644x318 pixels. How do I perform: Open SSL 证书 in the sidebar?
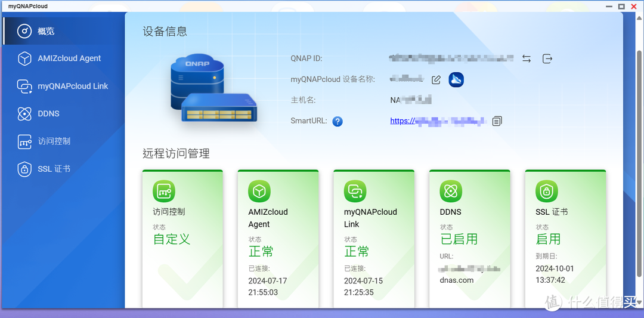pos(64,168)
